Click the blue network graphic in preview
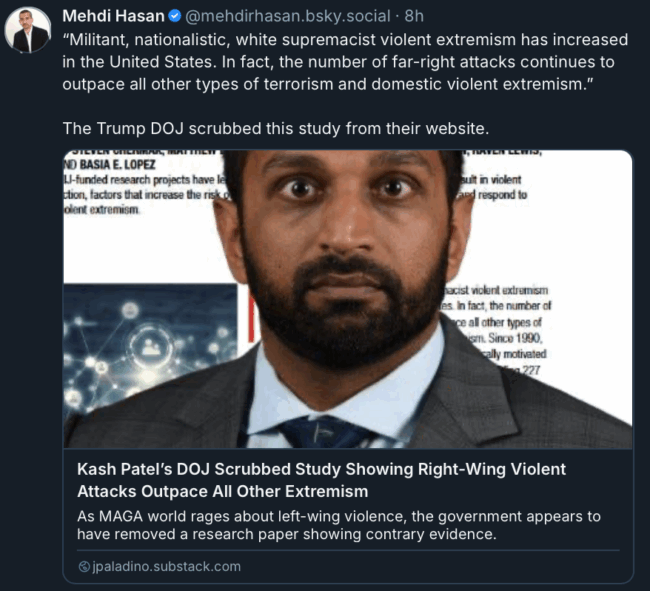The image size is (650, 591). (x=150, y=344)
